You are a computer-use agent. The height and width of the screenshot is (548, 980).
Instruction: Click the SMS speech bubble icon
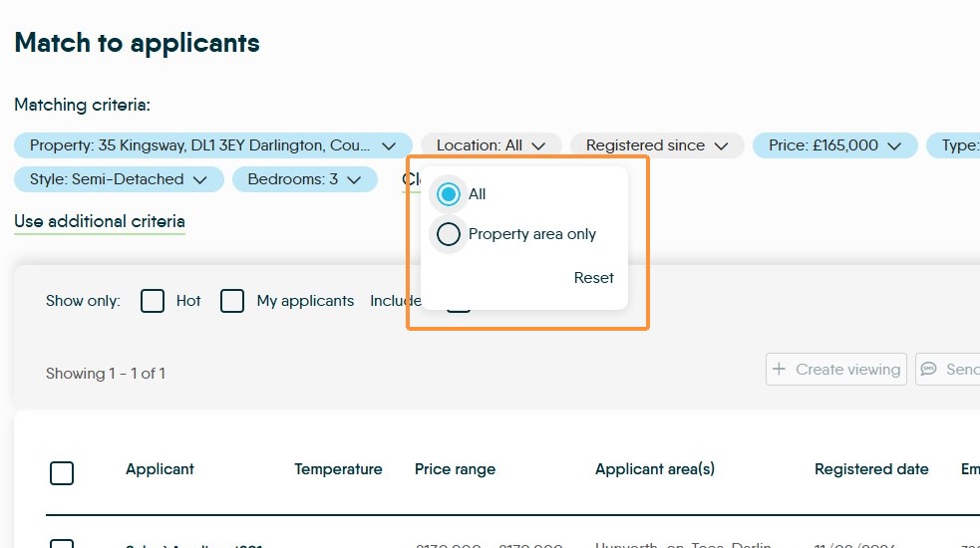pos(929,370)
